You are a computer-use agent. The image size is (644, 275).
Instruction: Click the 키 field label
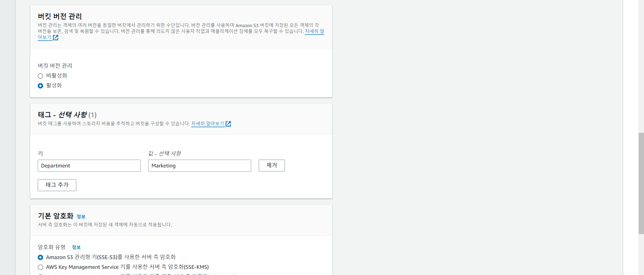40,153
